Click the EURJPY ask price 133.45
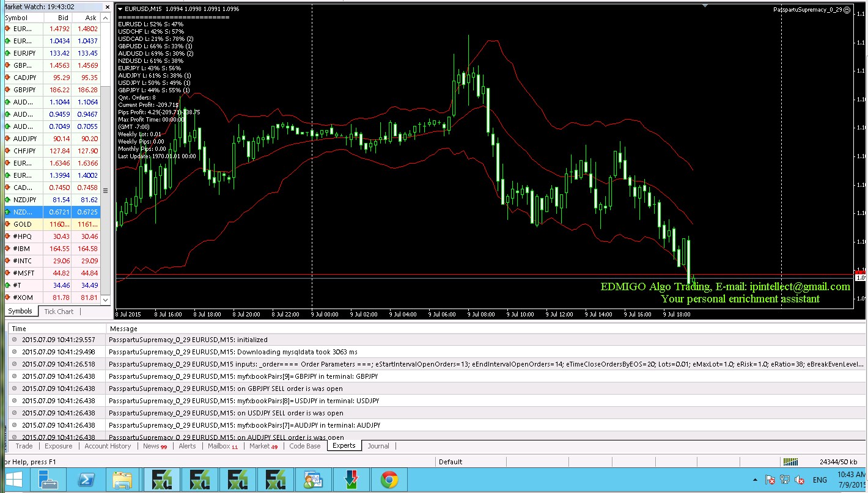 pyautogui.click(x=88, y=53)
